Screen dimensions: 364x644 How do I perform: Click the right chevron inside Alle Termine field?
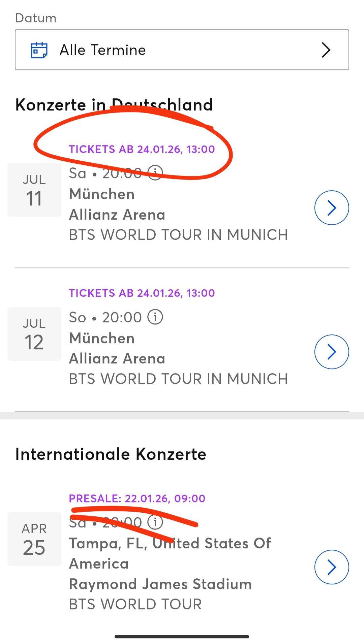326,50
